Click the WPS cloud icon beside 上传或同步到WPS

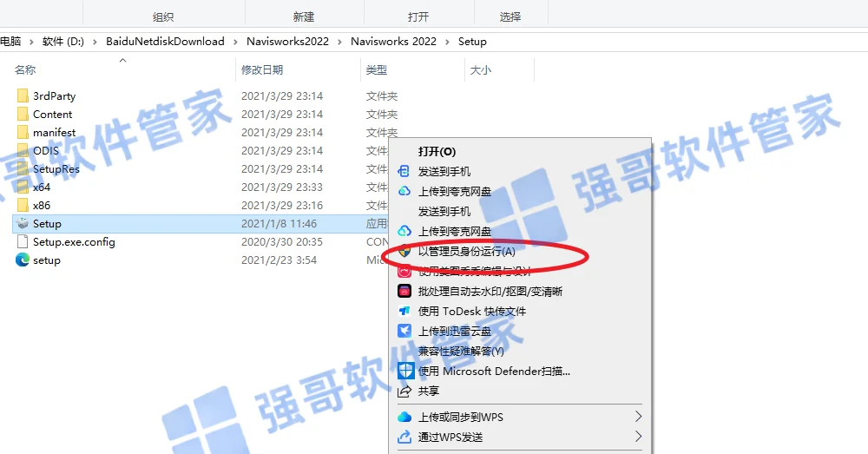[404, 417]
